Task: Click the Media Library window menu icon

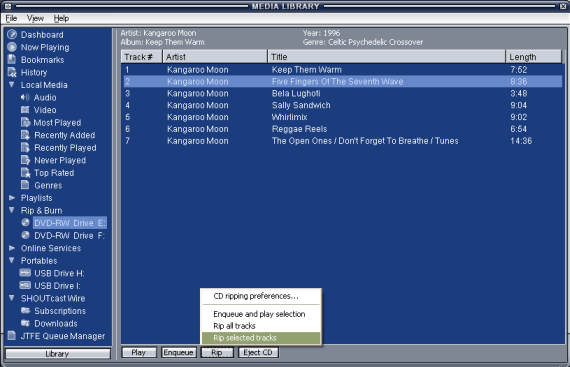Action: point(7,6)
